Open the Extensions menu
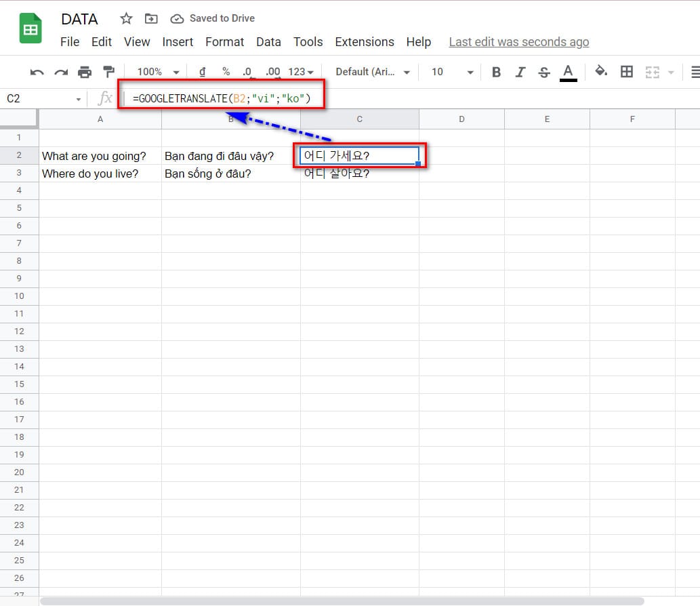This screenshot has height=606, width=700. tap(365, 42)
